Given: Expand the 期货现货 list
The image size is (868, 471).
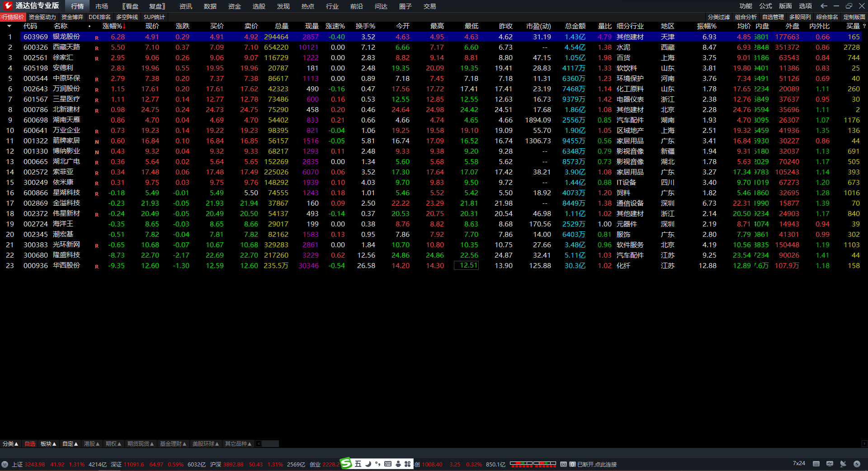Looking at the screenshot, I should coord(141,444).
